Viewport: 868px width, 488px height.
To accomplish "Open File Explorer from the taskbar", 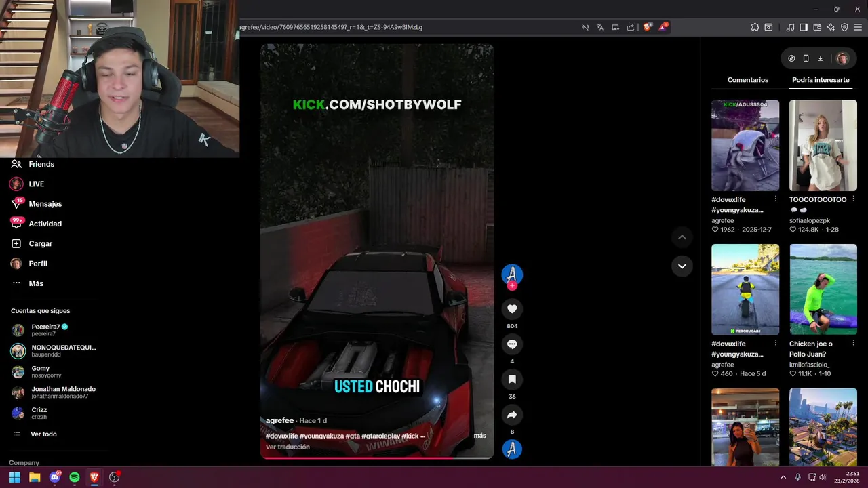I will (35, 477).
